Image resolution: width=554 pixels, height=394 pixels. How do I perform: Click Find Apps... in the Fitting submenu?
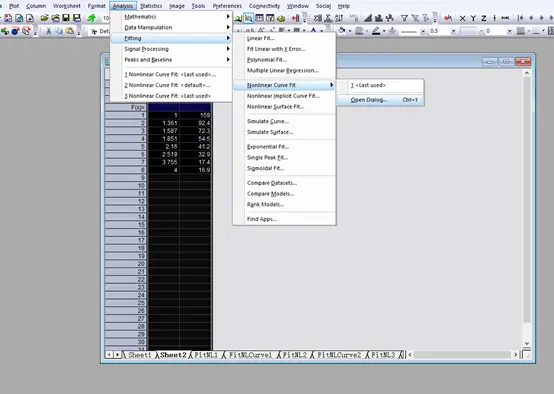tap(262, 219)
